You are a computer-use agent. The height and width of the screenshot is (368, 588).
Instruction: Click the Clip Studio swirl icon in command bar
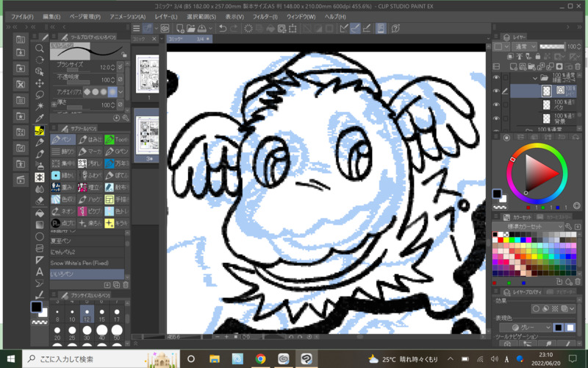point(165,29)
